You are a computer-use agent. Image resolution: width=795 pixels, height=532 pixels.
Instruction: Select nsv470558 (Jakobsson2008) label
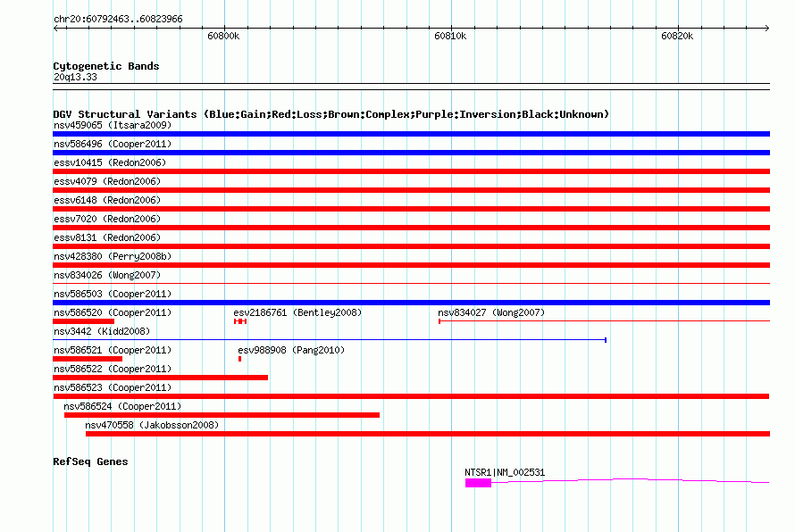click(x=152, y=425)
